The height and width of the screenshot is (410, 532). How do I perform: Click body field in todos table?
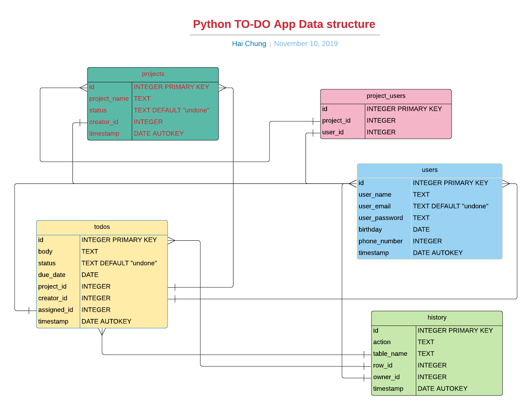pos(45,252)
